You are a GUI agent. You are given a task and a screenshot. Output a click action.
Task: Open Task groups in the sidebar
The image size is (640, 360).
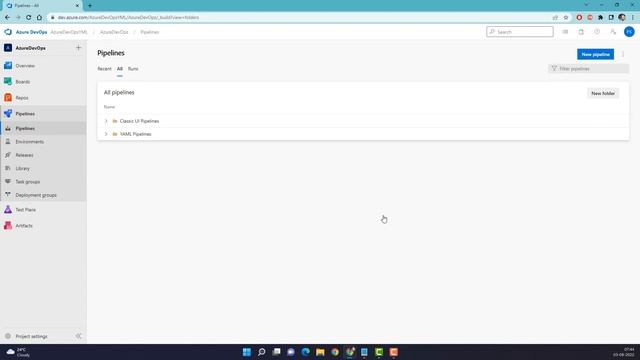tap(27, 182)
